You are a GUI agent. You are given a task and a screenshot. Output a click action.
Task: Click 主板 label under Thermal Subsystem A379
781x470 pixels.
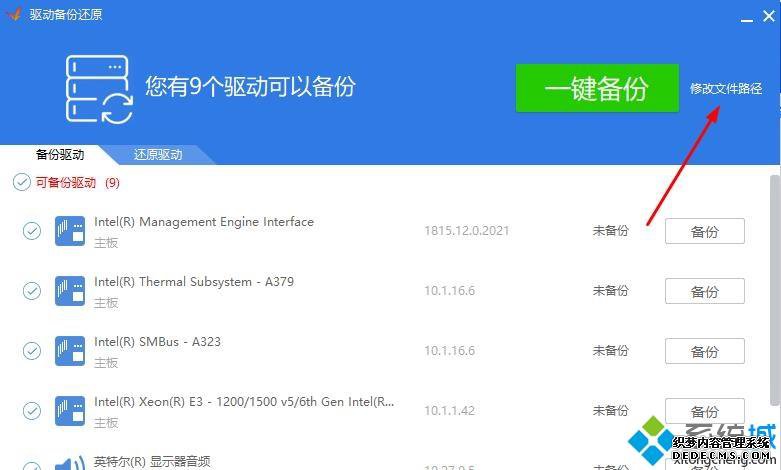coord(106,303)
